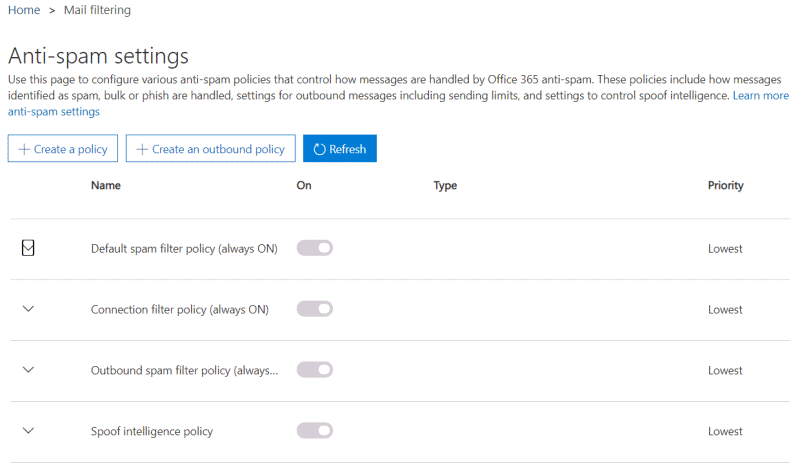
Task: Select the Spoof intelligence policy name
Action: pyautogui.click(x=152, y=431)
